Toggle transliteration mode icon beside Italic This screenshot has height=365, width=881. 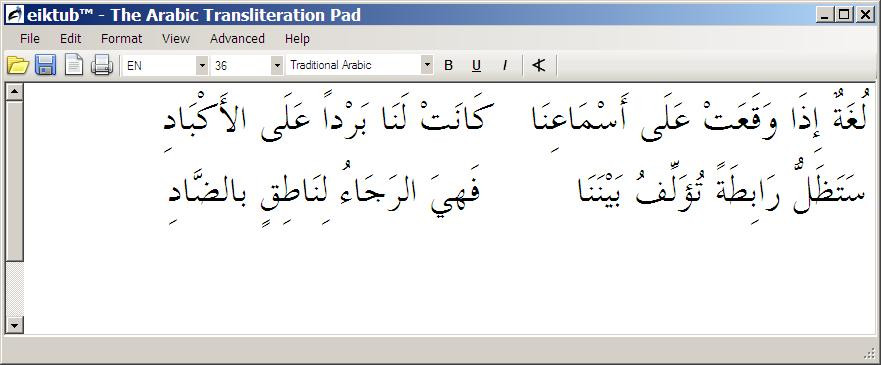tap(539, 65)
